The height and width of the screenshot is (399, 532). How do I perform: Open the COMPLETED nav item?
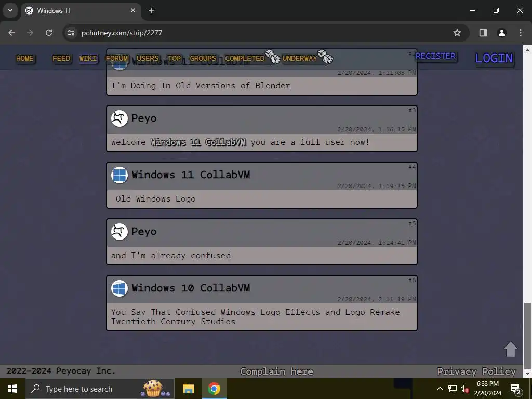pyautogui.click(x=245, y=58)
